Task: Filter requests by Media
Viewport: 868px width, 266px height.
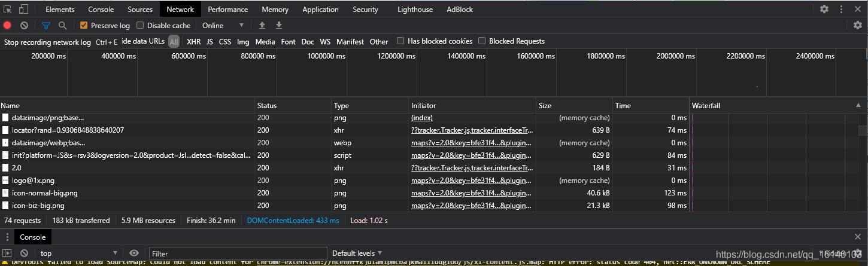Action: pyautogui.click(x=265, y=41)
